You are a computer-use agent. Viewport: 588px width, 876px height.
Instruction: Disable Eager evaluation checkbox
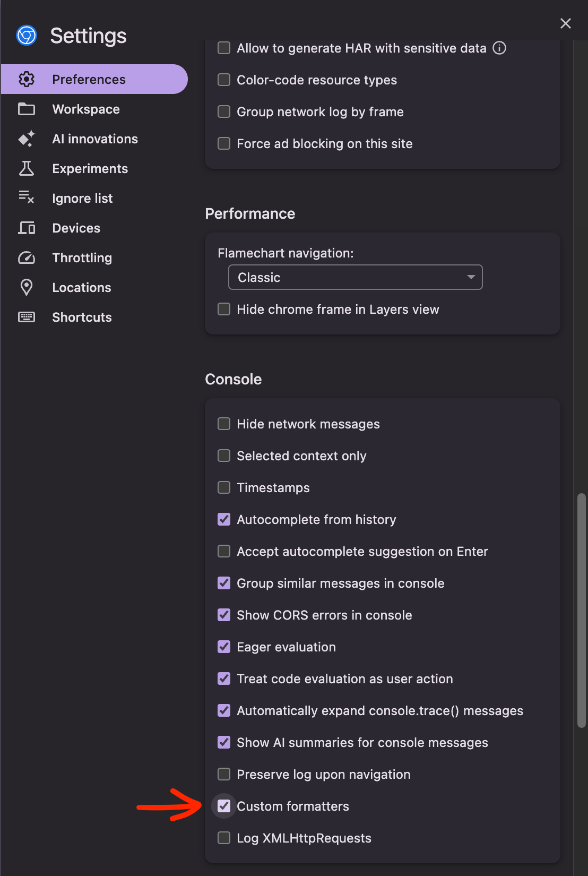tap(224, 647)
